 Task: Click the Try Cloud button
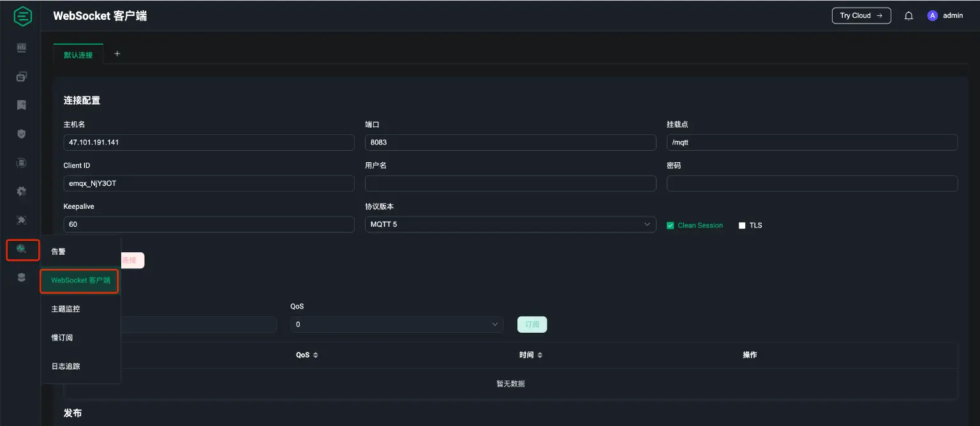tap(861, 15)
